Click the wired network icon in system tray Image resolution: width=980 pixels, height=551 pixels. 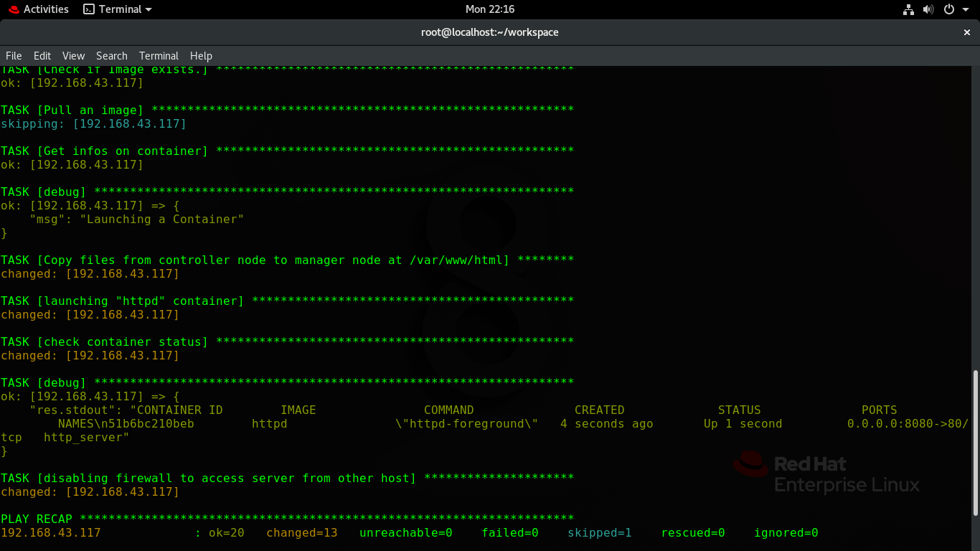[908, 9]
